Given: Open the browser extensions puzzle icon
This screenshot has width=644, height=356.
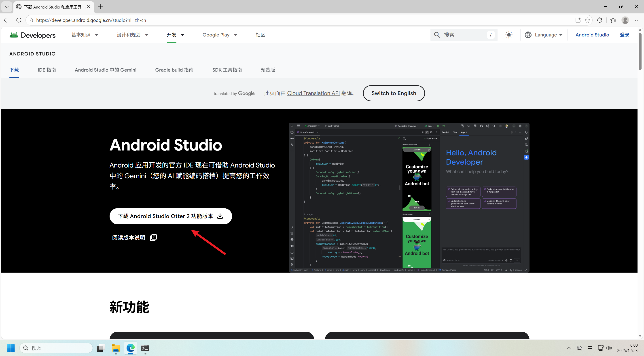Looking at the screenshot, I should point(600,20).
